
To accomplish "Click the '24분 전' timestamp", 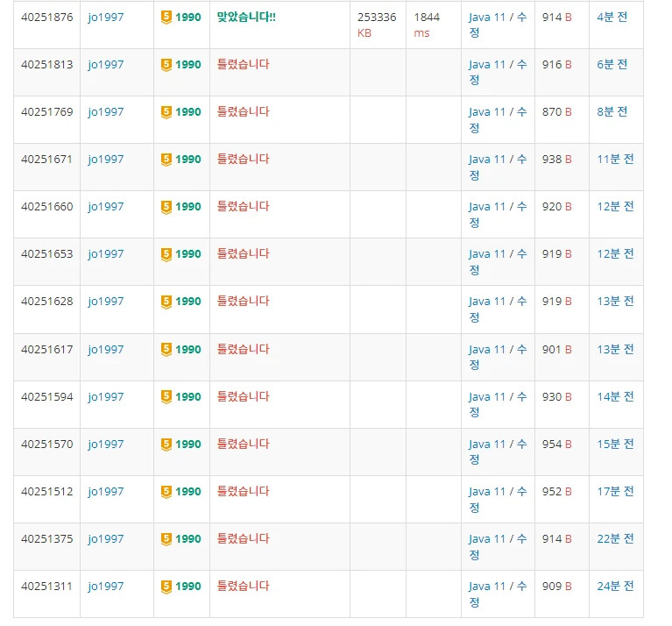I will (x=615, y=587).
